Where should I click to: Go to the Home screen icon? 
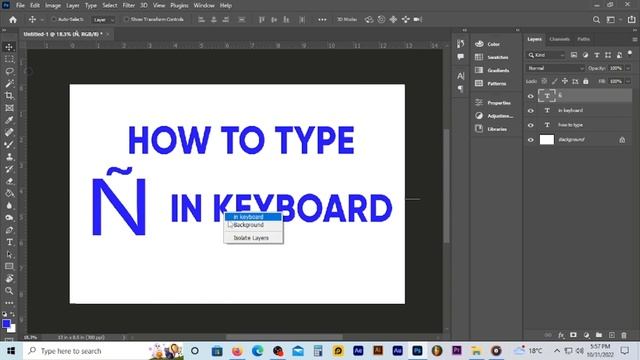tap(13, 20)
